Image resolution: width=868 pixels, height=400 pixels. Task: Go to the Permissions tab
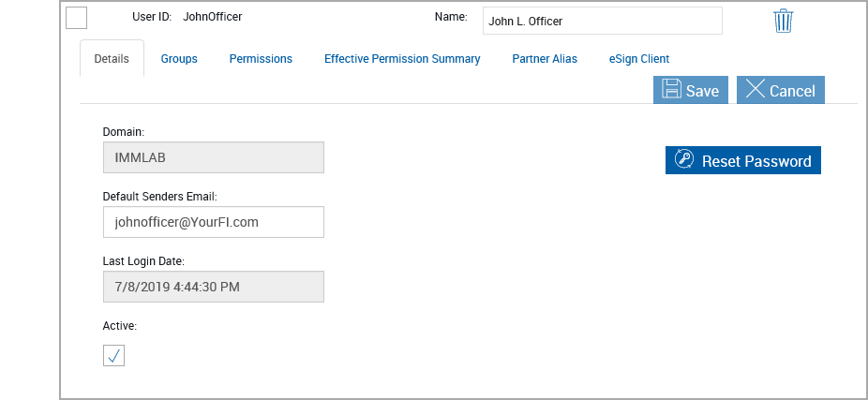(x=261, y=58)
